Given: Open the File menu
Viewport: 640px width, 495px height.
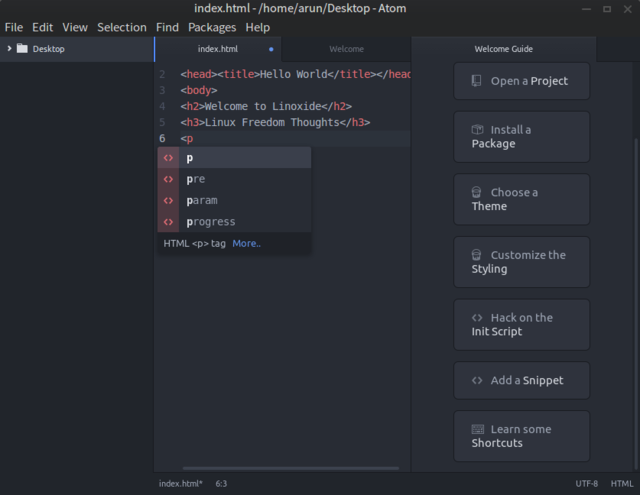Looking at the screenshot, I should 14,27.
